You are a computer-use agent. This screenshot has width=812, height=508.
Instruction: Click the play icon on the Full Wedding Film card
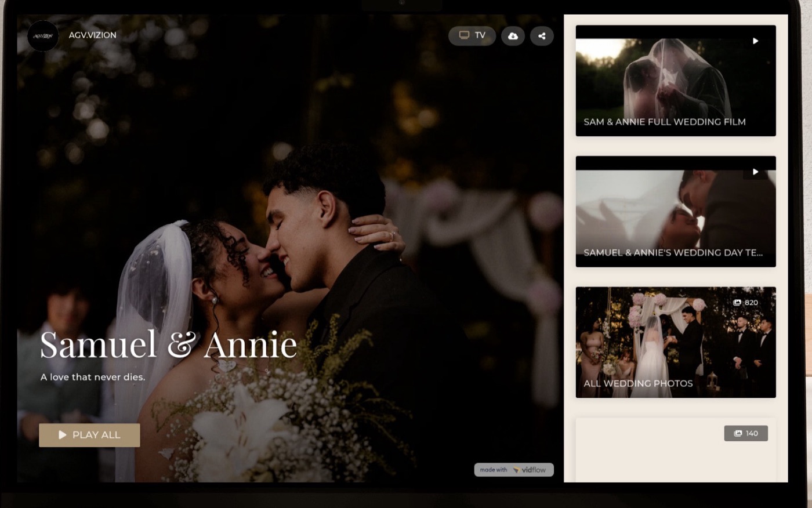pos(755,41)
